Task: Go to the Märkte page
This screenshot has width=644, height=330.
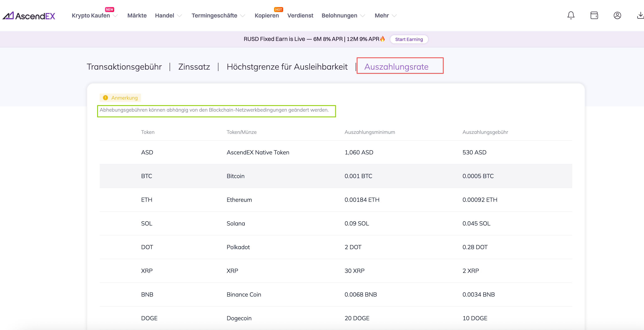Action: click(137, 16)
